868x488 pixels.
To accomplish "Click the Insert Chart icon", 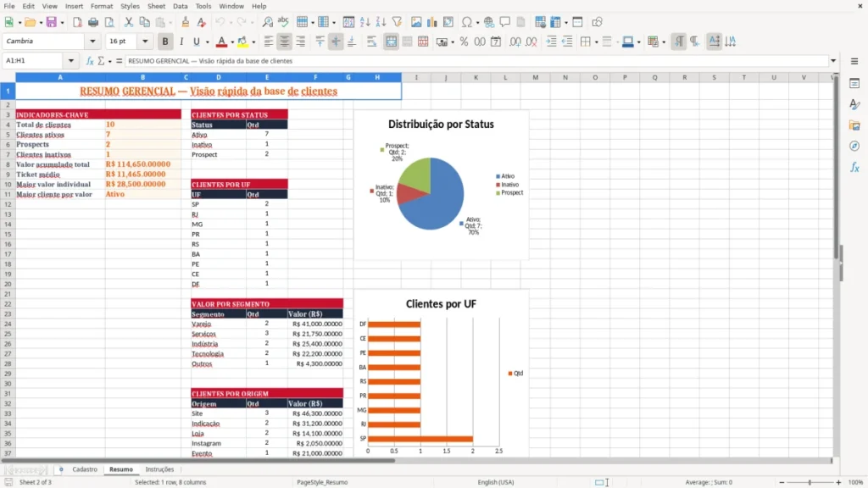I will pyautogui.click(x=432, y=22).
